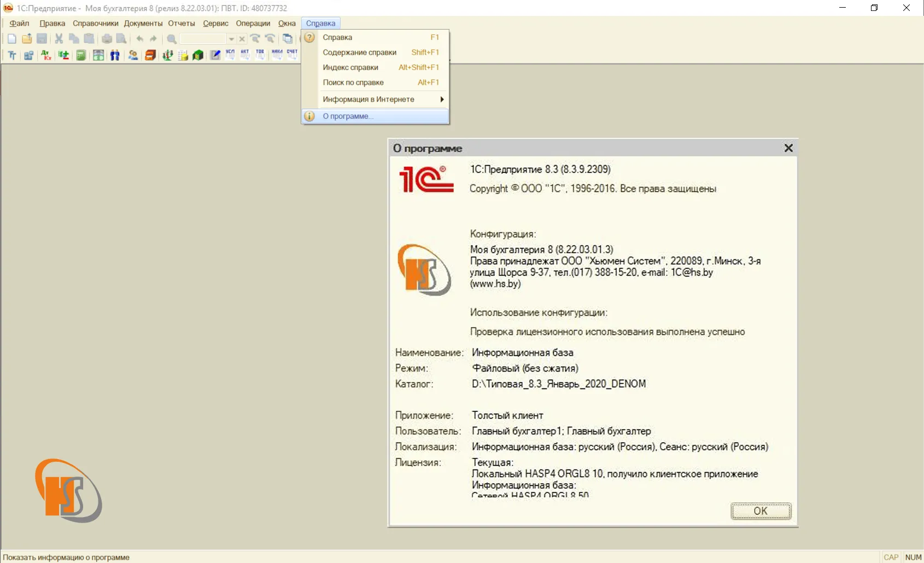Click the green scales icon
The height and width of the screenshot is (563, 924).
(x=168, y=55)
